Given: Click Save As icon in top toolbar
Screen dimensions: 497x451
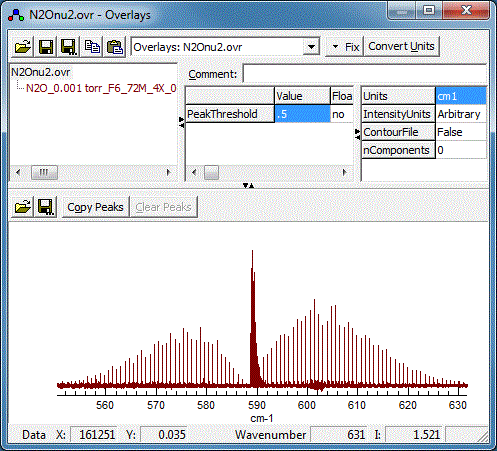Looking at the screenshot, I should coord(69,47).
